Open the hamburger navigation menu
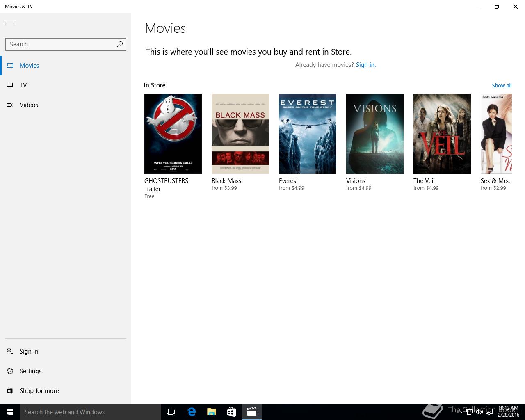525x420 pixels. pos(10,23)
